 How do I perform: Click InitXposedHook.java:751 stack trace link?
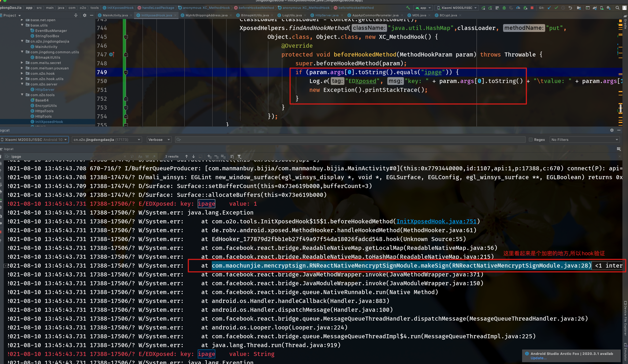(436, 222)
